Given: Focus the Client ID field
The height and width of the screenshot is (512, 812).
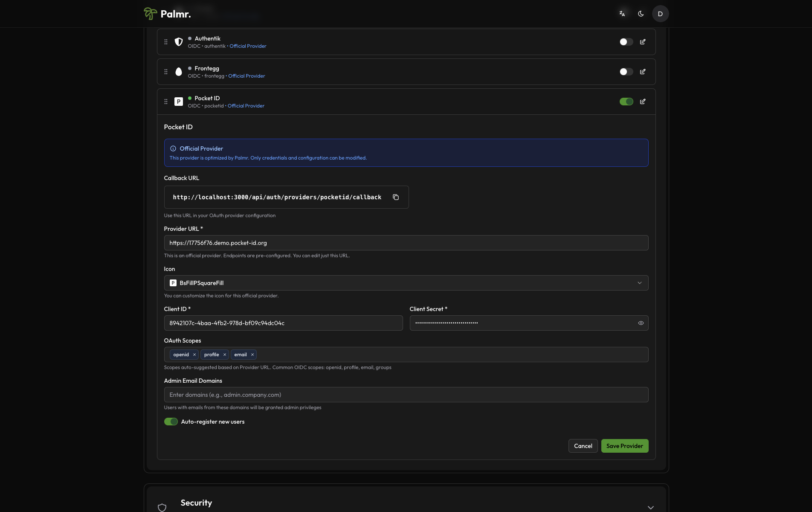Looking at the screenshot, I should (x=283, y=323).
